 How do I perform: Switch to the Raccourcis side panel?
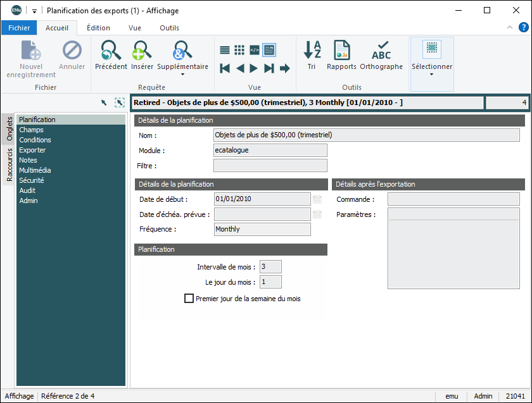click(9, 165)
